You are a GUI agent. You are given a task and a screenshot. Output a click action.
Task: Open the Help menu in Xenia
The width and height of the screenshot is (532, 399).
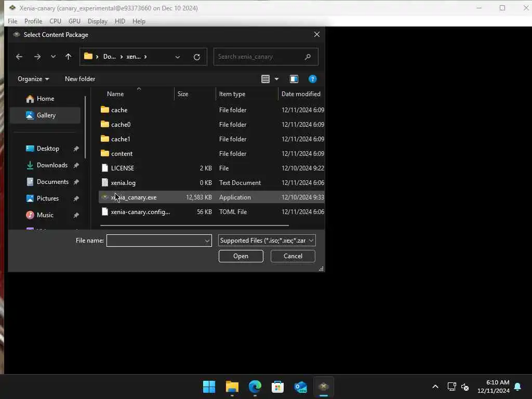point(139,21)
